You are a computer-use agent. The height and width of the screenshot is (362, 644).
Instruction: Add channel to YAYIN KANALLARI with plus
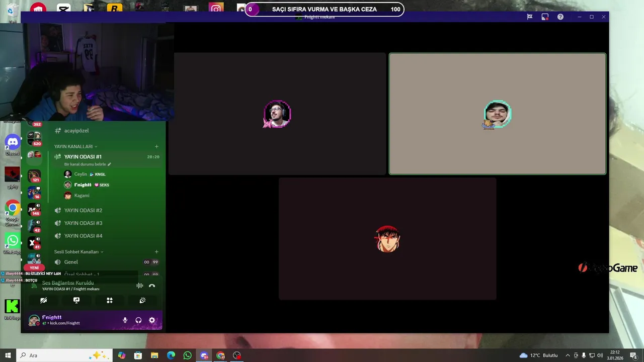click(156, 146)
